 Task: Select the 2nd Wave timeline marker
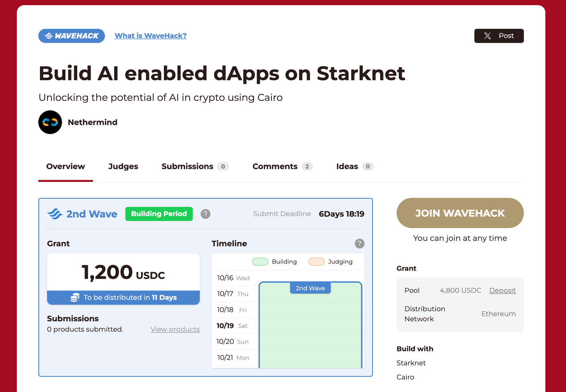(x=310, y=288)
